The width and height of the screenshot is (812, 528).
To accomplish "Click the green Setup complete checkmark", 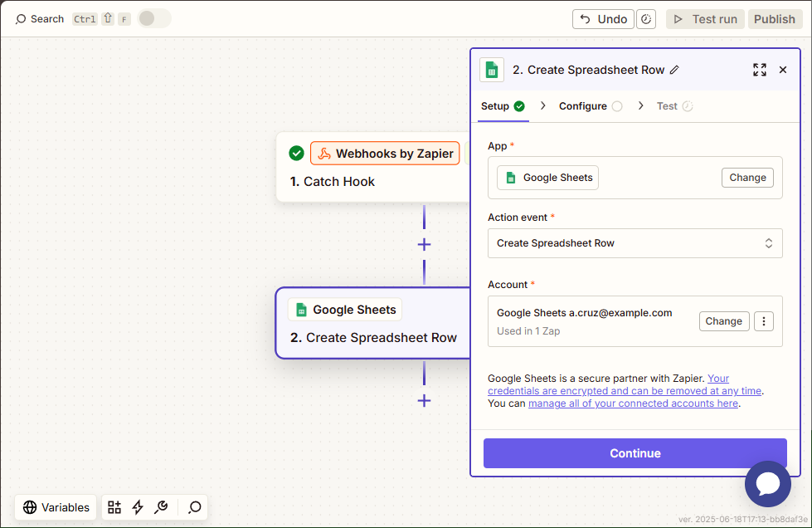I will [519, 106].
